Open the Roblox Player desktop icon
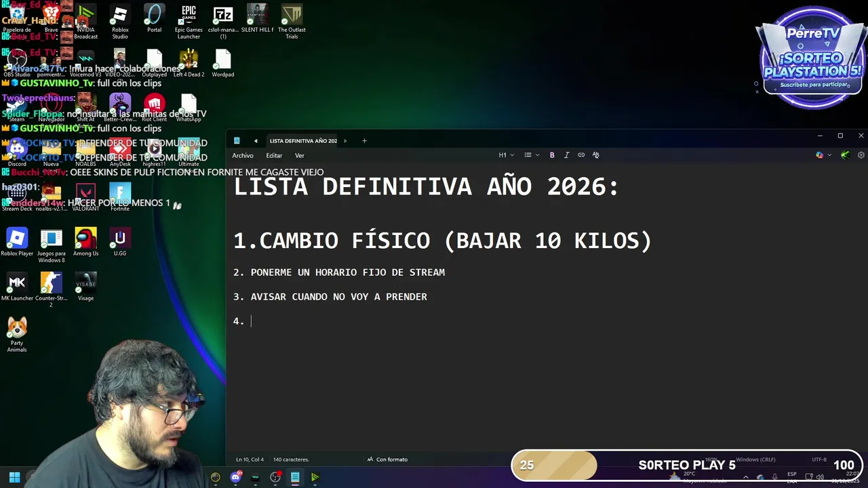868x488 pixels. click(17, 242)
